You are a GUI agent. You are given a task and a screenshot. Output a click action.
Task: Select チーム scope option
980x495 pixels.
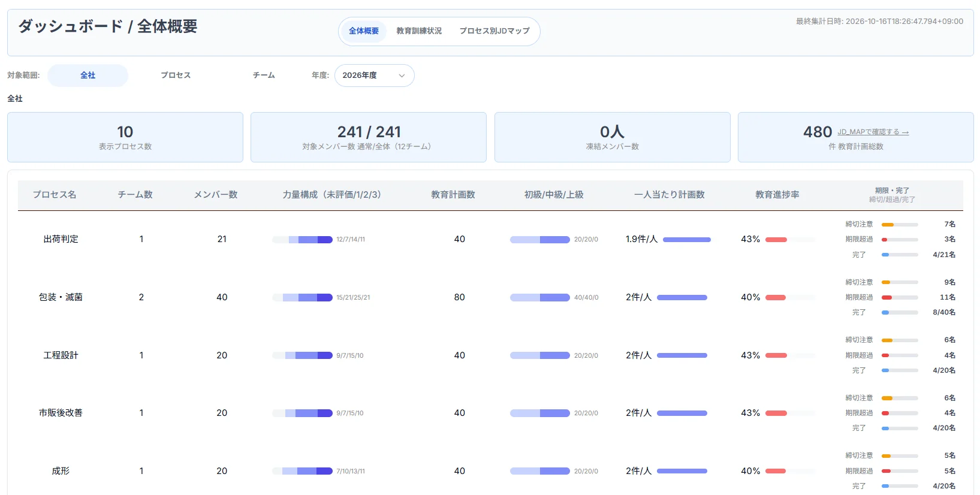264,76
